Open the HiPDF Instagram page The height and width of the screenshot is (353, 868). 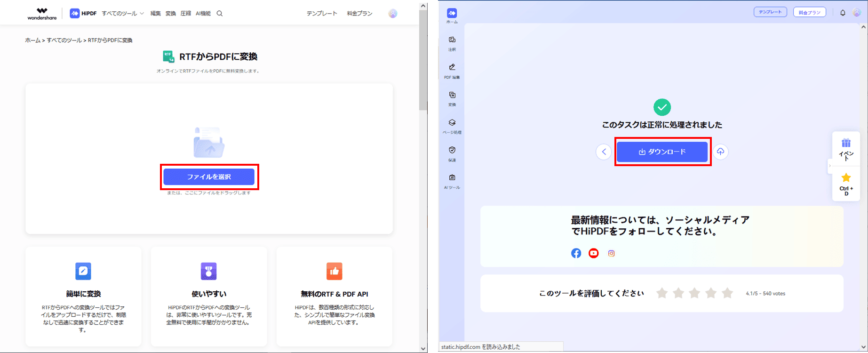pyautogui.click(x=612, y=253)
